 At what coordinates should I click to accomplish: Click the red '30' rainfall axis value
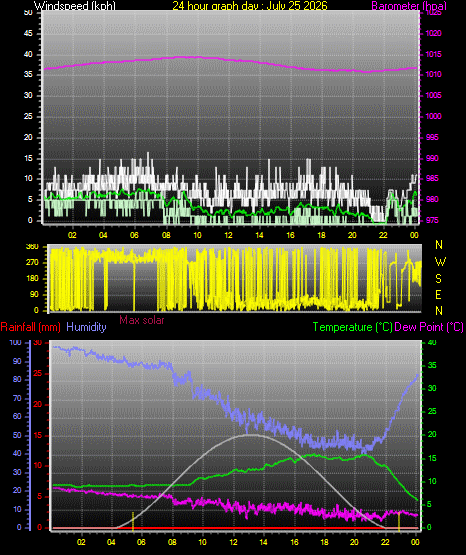[x=38, y=343]
